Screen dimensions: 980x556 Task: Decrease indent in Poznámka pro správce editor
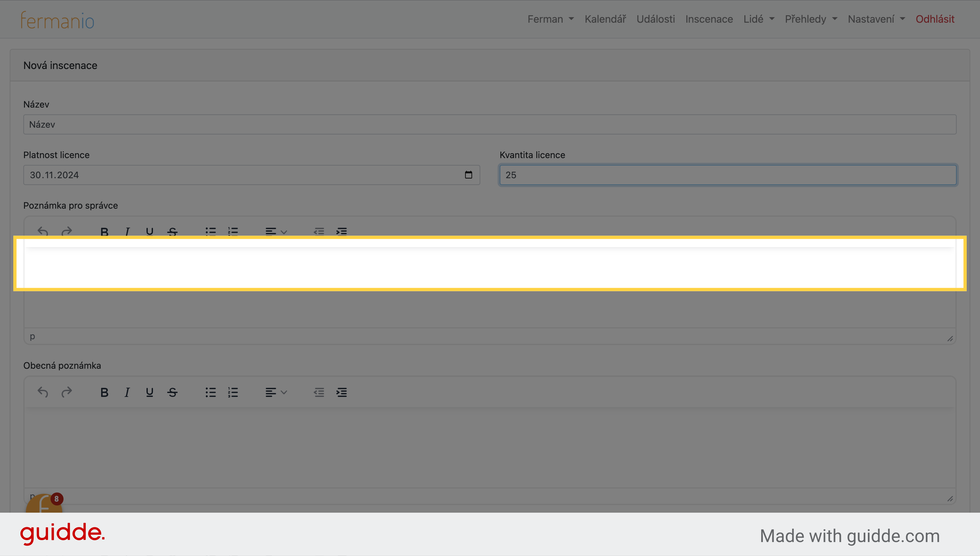point(319,231)
